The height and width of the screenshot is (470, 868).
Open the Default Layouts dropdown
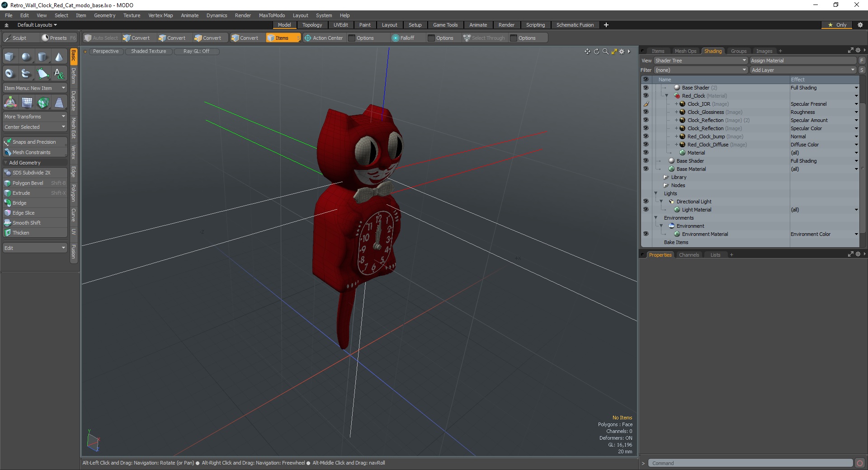coord(37,25)
